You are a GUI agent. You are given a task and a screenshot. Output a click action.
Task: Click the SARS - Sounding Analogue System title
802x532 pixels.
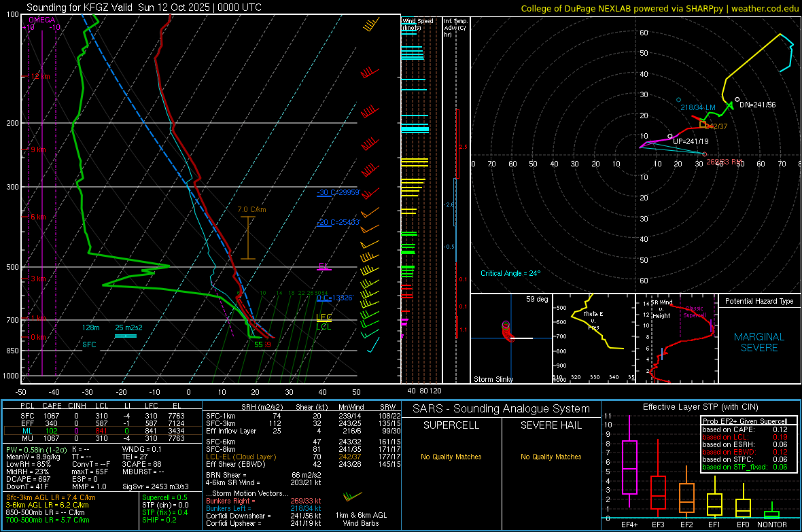502,409
